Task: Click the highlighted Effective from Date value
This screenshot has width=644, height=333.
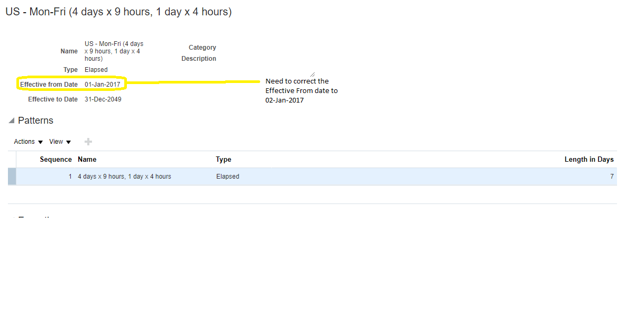Action: (x=103, y=84)
